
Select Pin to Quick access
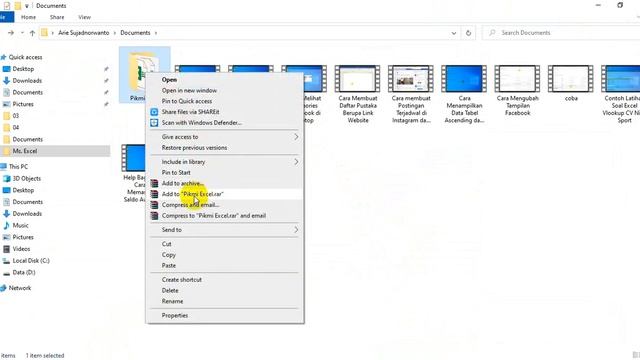[187, 101]
